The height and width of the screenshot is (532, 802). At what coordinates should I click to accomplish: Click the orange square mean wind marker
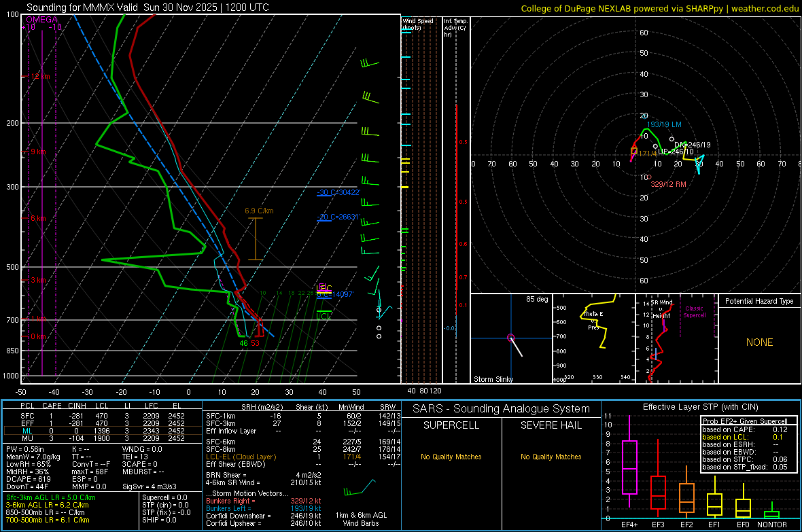pos(633,151)
